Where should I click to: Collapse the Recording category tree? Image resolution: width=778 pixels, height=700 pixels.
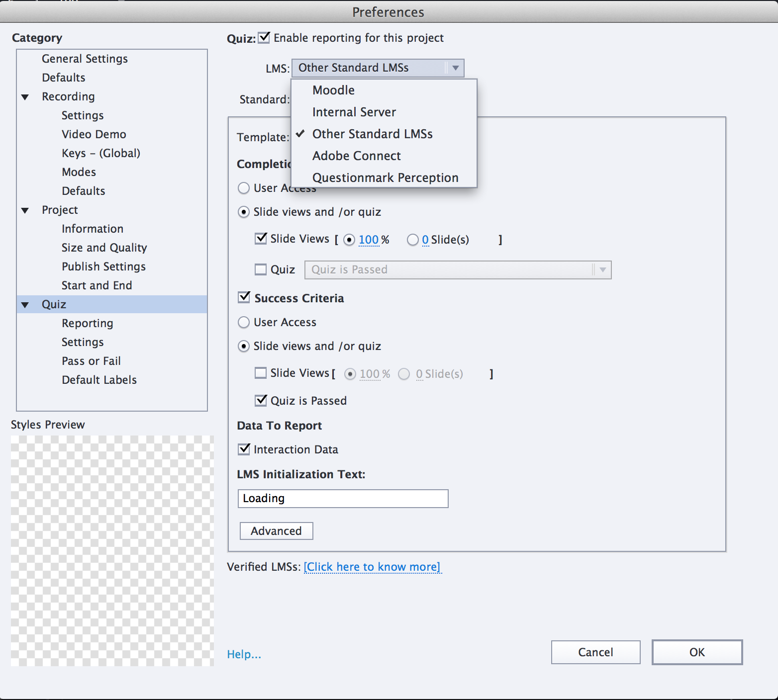pos(25,97)
